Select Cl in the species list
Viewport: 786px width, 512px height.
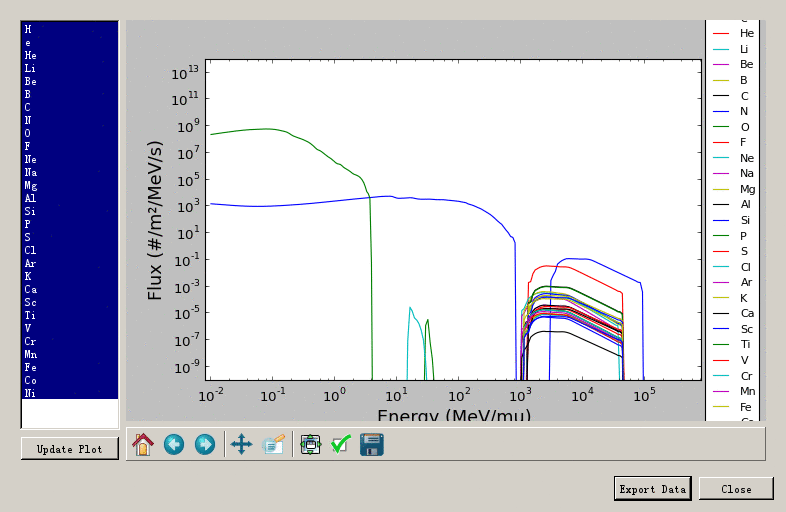(x=70, y=250)
